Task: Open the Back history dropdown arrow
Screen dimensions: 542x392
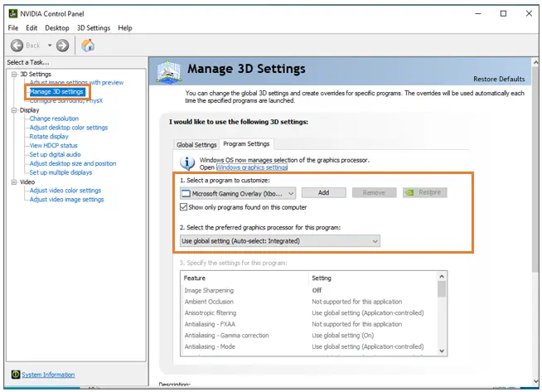Action: point(50,46)
